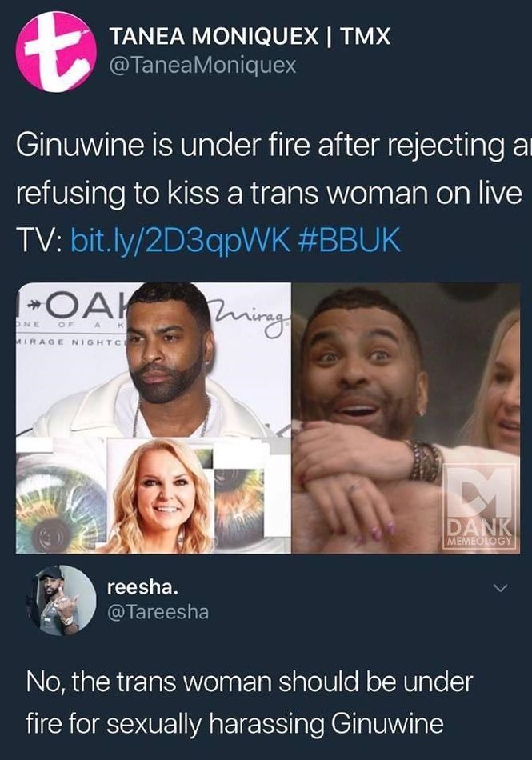Open the bit.ly/2D3qpWK link

coord(181,239)
